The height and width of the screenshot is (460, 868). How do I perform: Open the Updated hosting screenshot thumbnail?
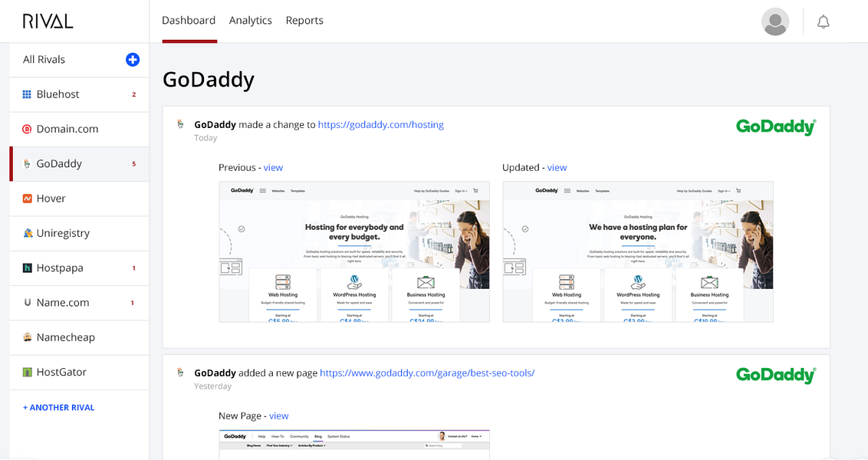point(638,252)
